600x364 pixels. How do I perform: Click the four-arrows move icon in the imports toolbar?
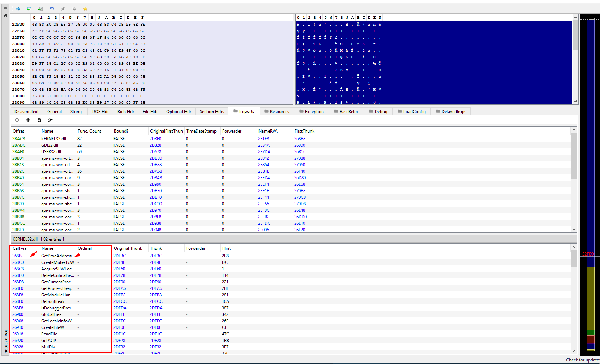coord(17,120)
